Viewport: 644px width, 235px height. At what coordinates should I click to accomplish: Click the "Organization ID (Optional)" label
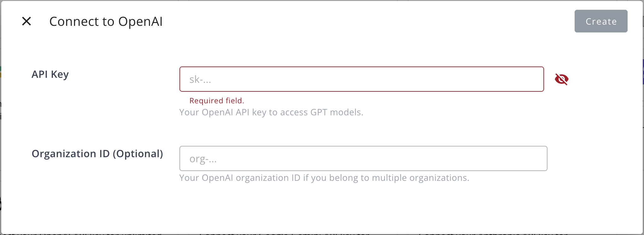click(97, 154)
